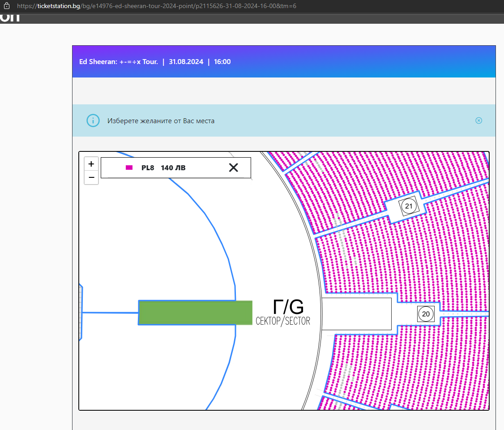Click the site lock icon in address bar
504x430 pixels.
click(x=6, y=6)
